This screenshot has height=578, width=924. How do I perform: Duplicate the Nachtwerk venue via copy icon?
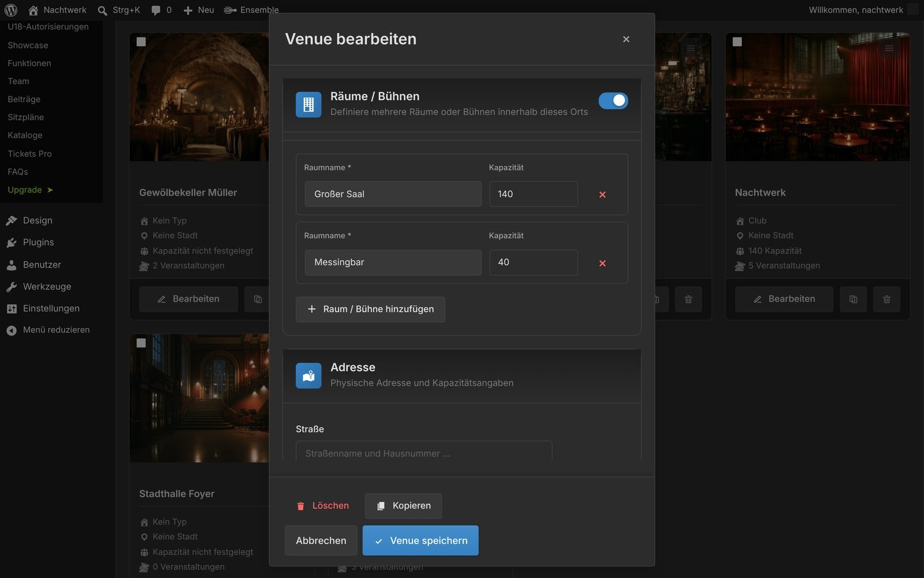click(x=853, y=299)
